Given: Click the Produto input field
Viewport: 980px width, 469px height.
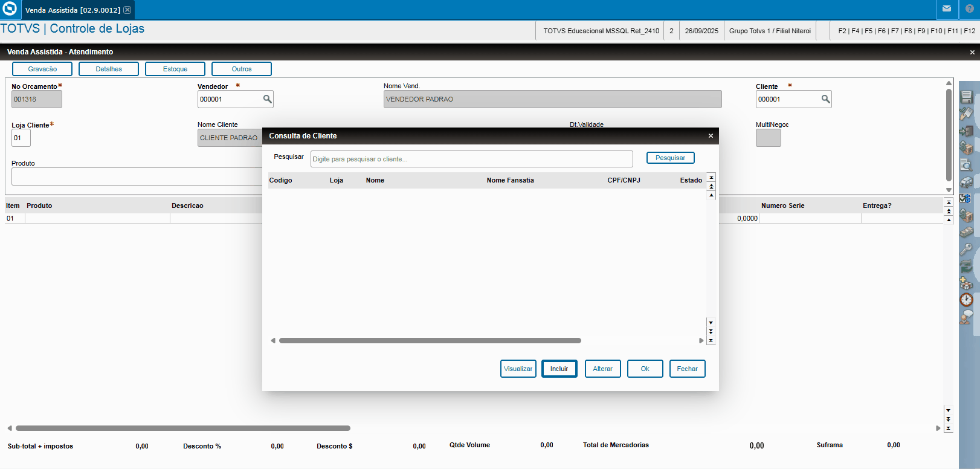Looking at the screenshot, I should coord(137,176).
